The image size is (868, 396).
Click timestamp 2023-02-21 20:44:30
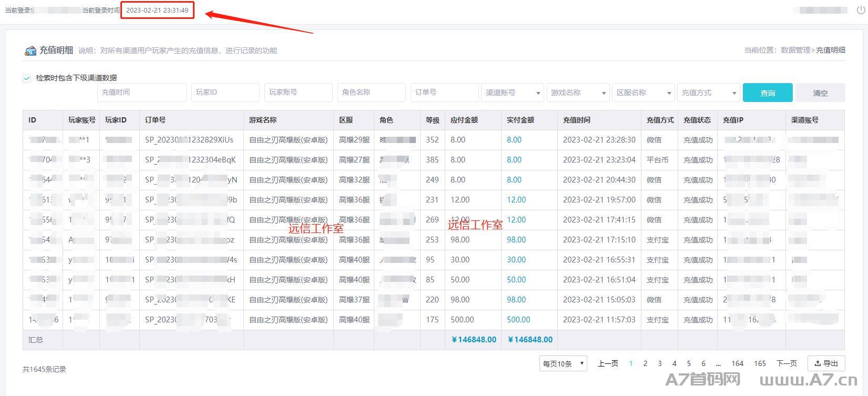click(x=599, y=180)
